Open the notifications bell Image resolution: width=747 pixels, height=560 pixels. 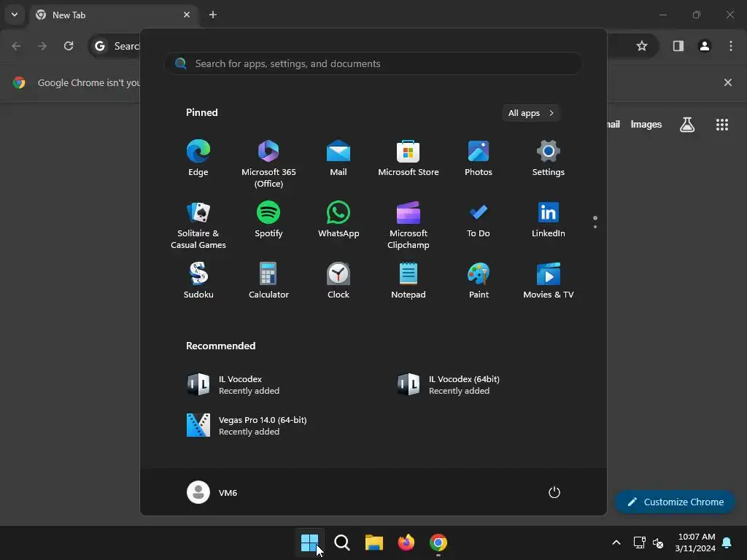727,542
